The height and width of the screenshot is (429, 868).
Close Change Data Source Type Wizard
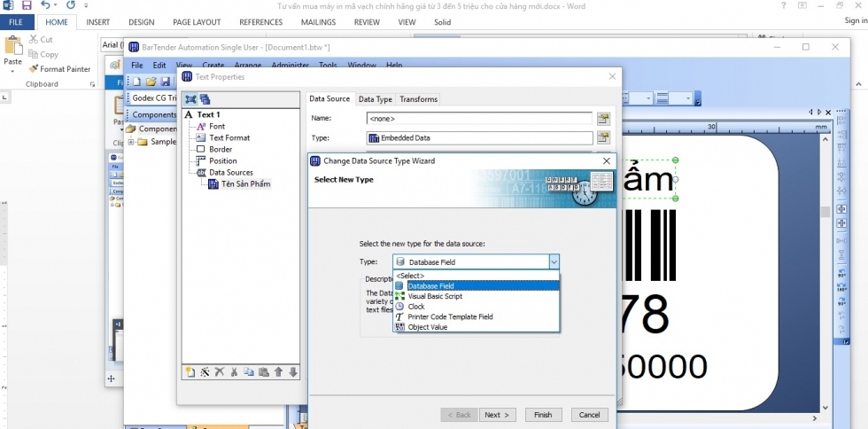606,160
